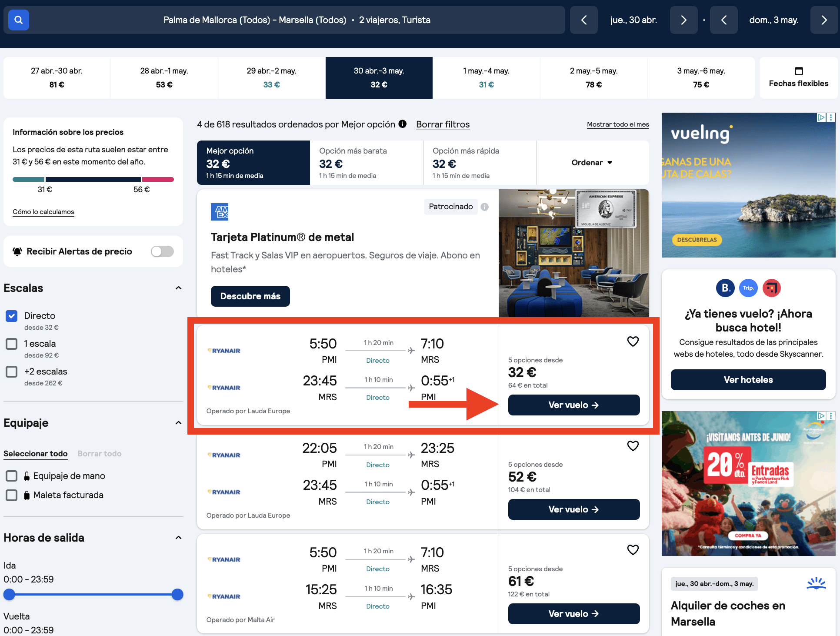Favorite the 52 € flight heart icon
Image resolution: width=840 pixels, height=636 pixels.
tap(633, 446)
